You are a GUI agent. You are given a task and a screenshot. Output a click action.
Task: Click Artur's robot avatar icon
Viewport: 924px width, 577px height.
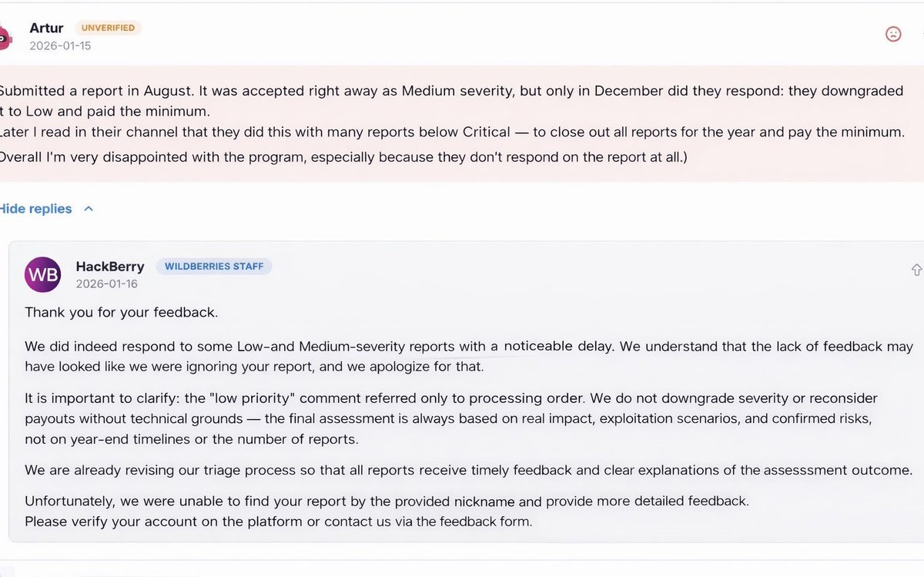tap(5, 35)
